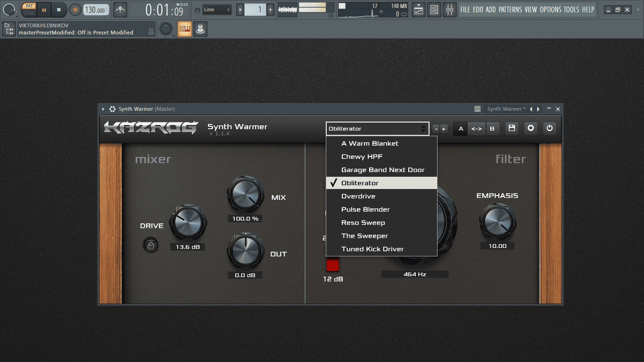Open the TOOLS menu
The image size is (644, 362).
click(x=571, y=9)
